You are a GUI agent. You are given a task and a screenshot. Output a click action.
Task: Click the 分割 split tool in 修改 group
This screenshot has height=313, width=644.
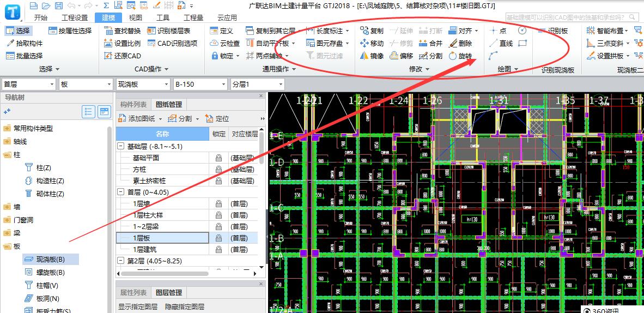click(x=431, y=56)
